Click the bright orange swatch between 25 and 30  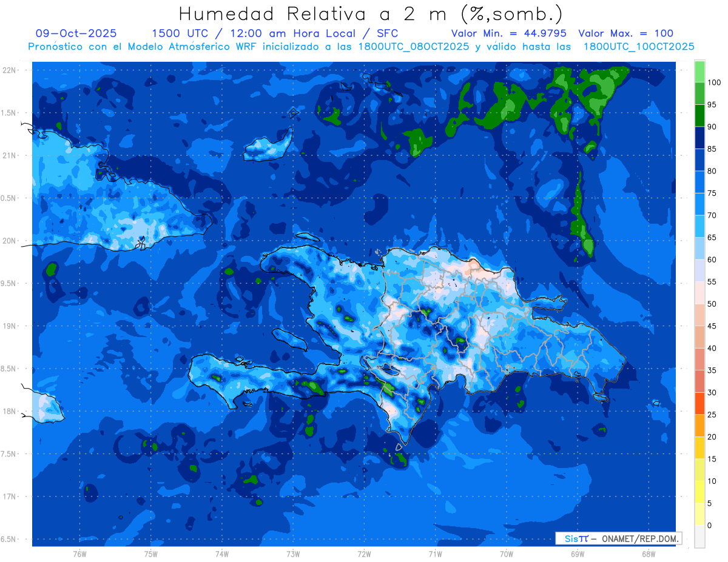click(x=699, y=404)
